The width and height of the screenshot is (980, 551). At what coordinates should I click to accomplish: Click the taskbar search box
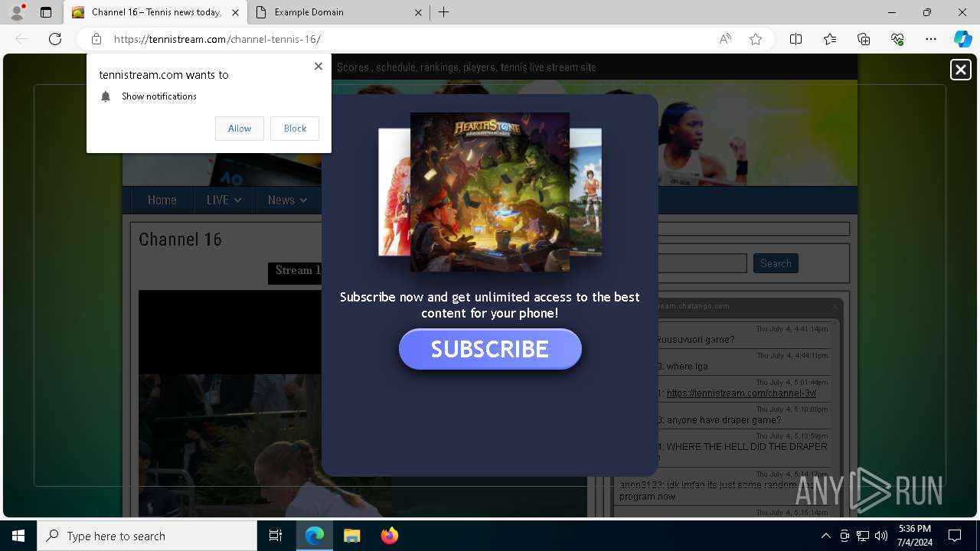tap(147, 536)
